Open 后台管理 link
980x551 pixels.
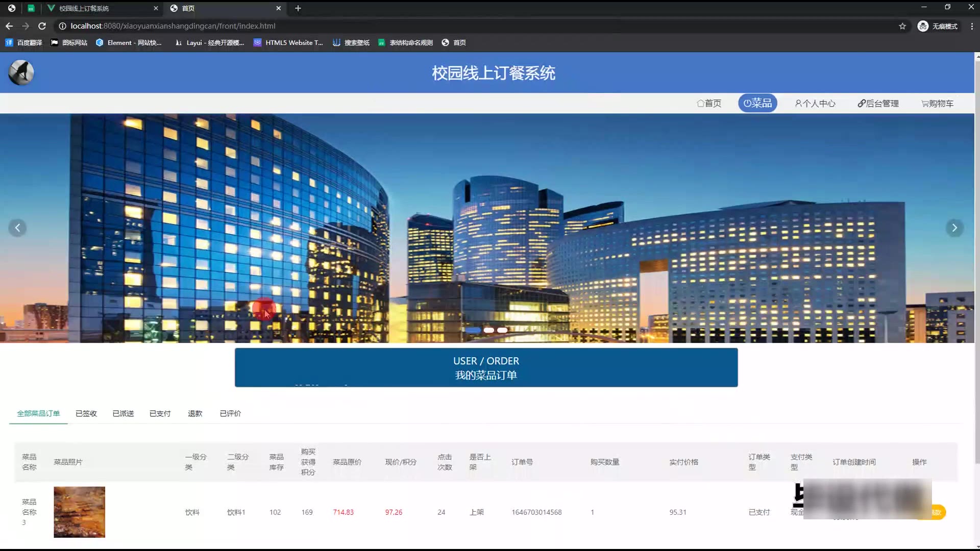point(878,104)
